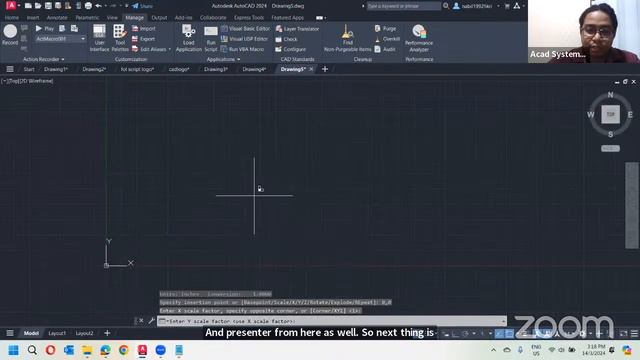Click Export customizations
The image size is (640, 360).
click(x=143, y=39)
